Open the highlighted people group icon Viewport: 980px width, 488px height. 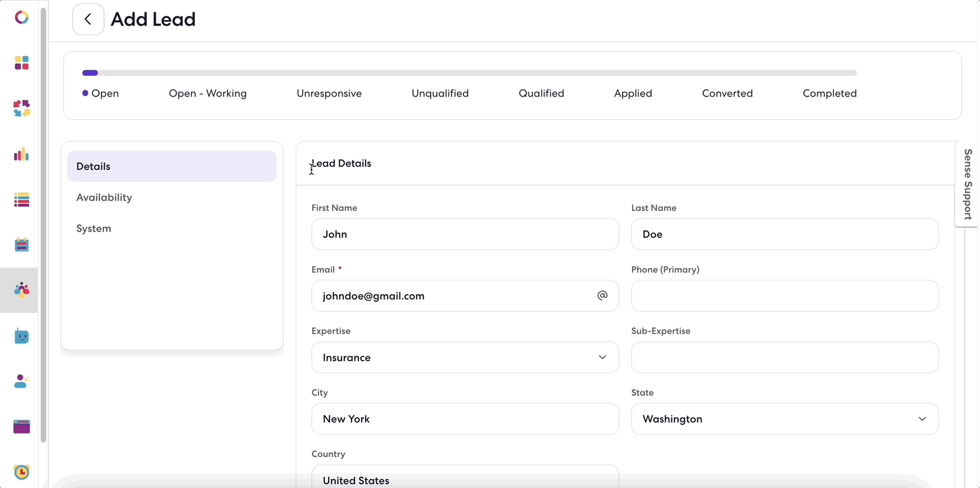point(21,290)
